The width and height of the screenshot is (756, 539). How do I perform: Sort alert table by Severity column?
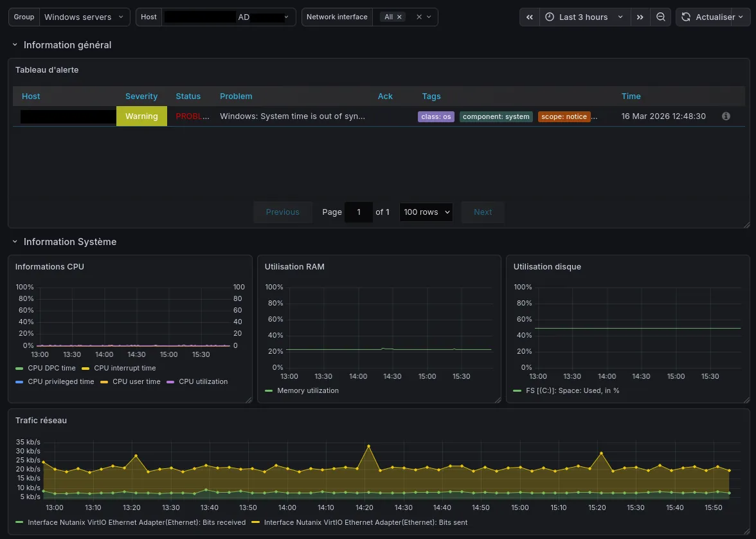tap(141, 96)
